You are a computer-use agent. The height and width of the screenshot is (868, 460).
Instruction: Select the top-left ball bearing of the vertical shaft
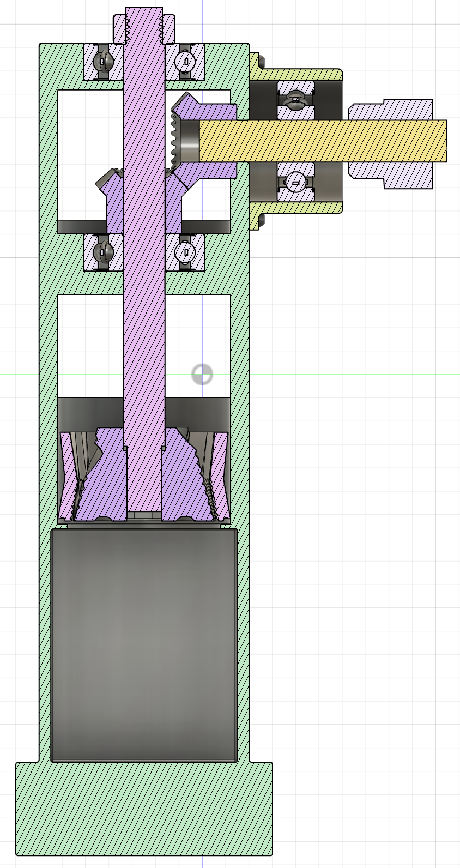click(x=103, y=62)
